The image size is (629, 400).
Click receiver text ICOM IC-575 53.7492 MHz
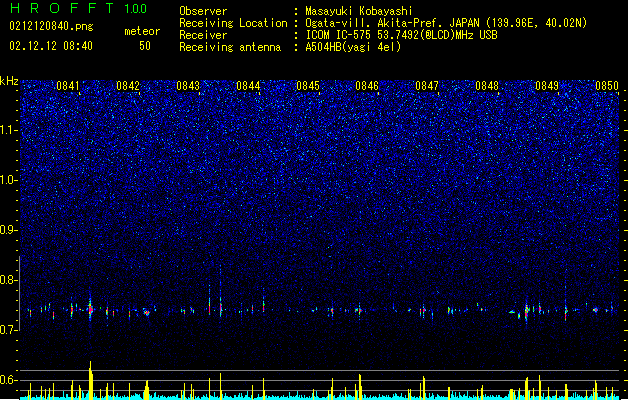pos(401,35)
